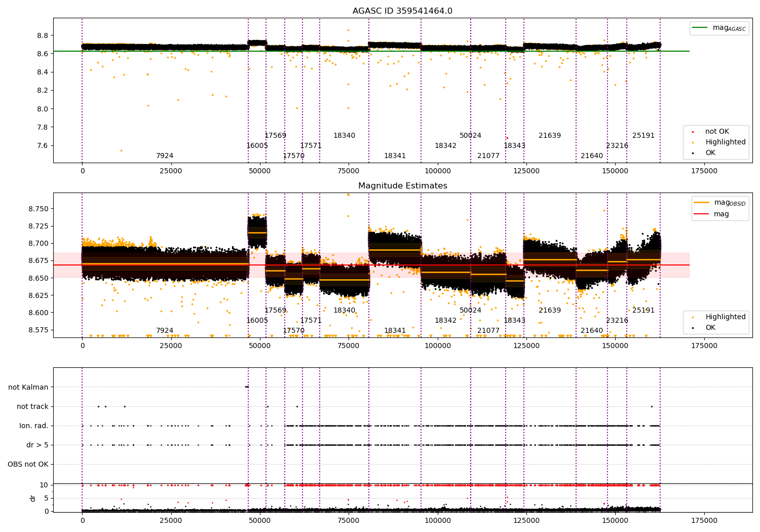This screenshot has height=532, width=760.
Task: Click the 8.750 y-axis tick label
Action: (38, 209)
